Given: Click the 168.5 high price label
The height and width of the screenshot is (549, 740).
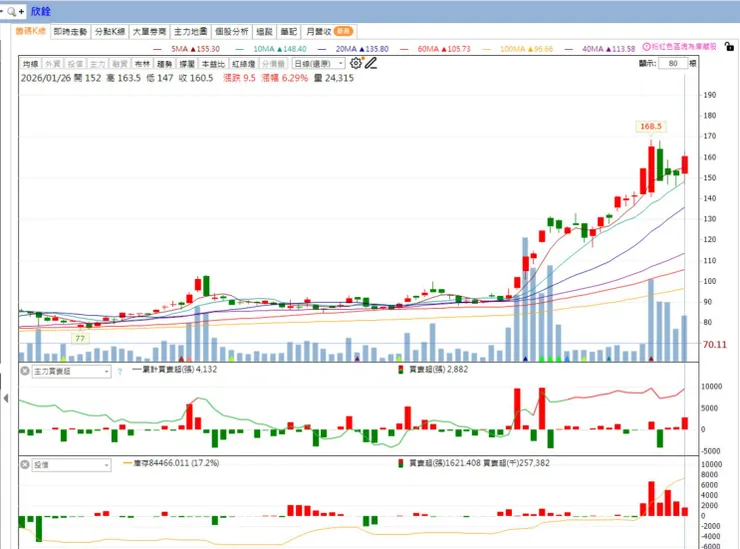Looking at the screenshot, I should pos(651,127).
